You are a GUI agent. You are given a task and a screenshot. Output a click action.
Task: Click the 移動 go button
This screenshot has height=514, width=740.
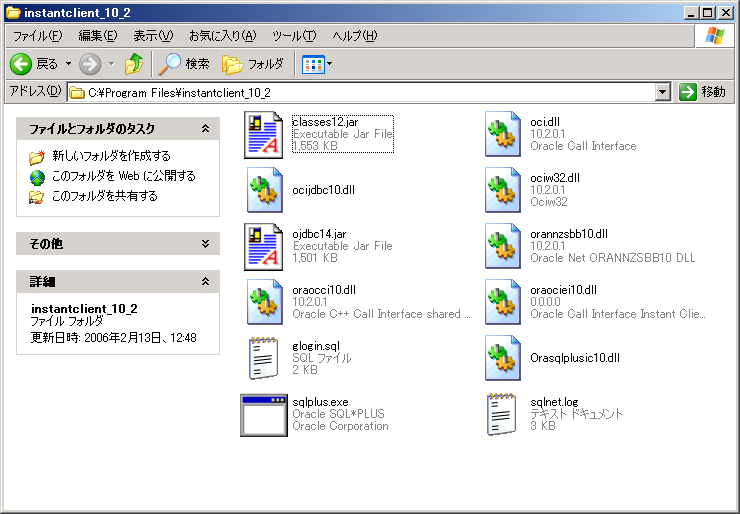coord(703,92)
